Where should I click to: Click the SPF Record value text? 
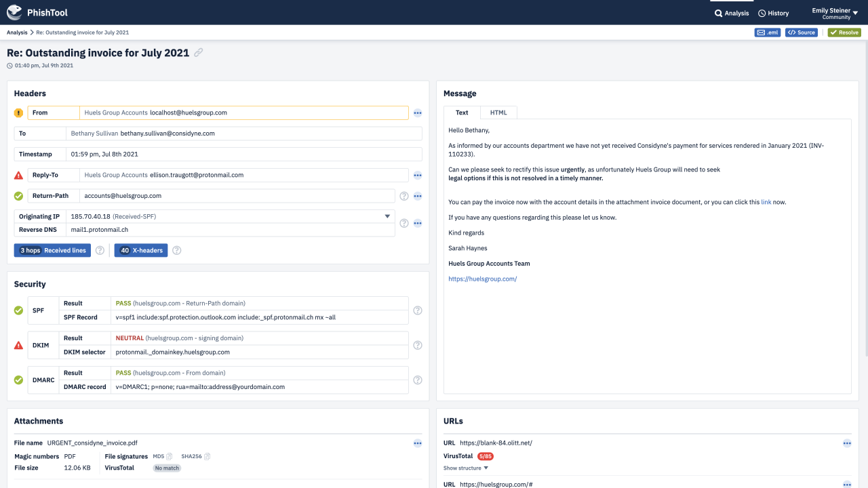click(x=226, y=317)
